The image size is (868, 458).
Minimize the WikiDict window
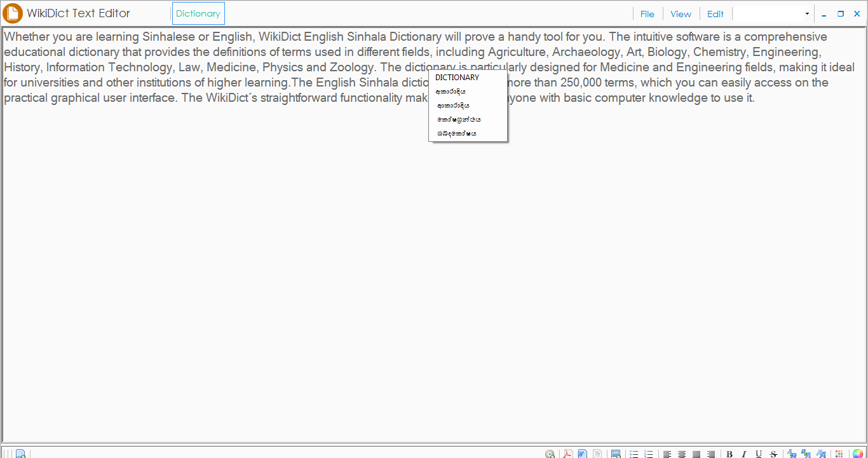click(824, 14)
